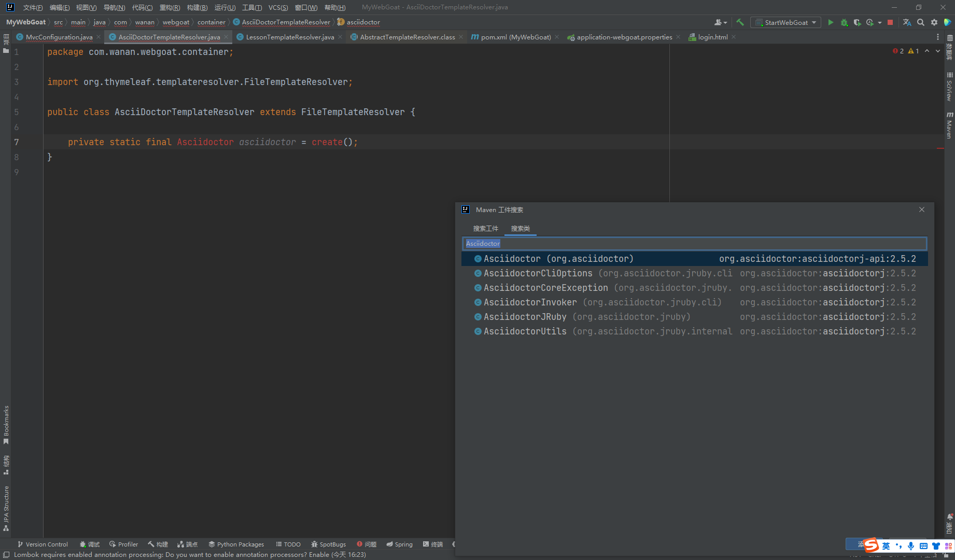Open the user account dropdown in toolbar
Viewport: 955px width, 560px height.
click(721, 22)
